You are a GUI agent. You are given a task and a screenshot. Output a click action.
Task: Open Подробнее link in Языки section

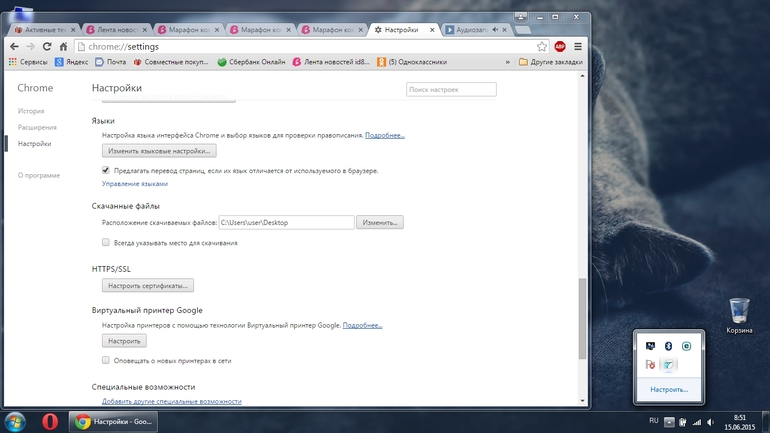[385, 135]
